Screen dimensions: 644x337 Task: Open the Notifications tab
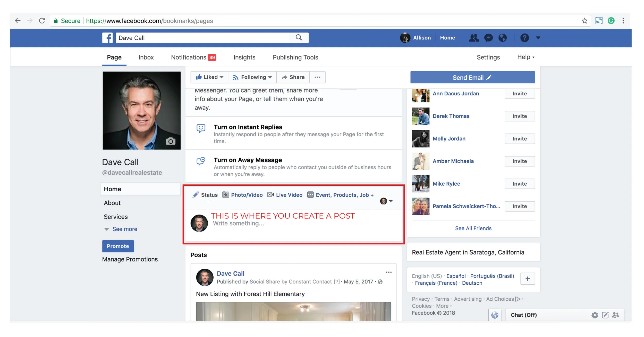(x=193, y=57)
